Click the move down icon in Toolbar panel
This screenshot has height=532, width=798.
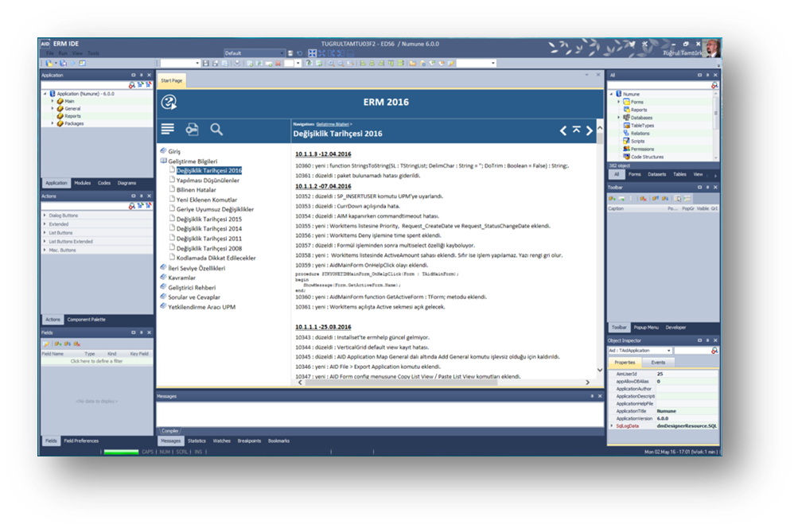tap(664, 198)
